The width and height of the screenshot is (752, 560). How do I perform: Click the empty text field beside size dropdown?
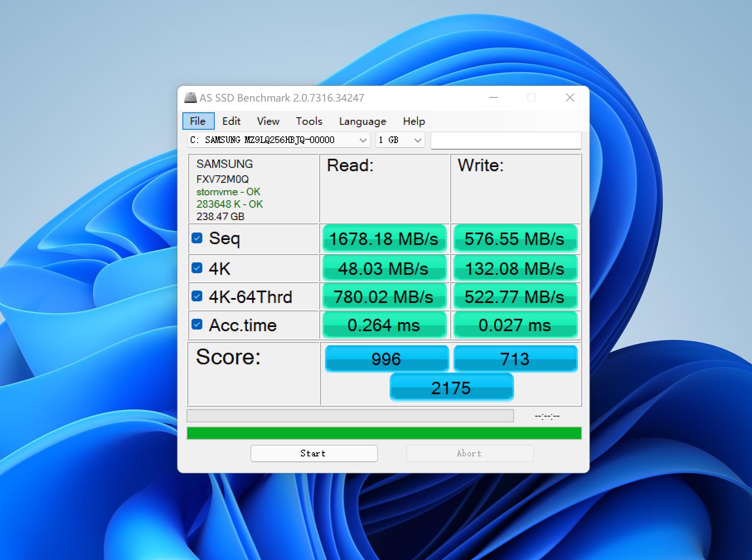pos(506,140)
